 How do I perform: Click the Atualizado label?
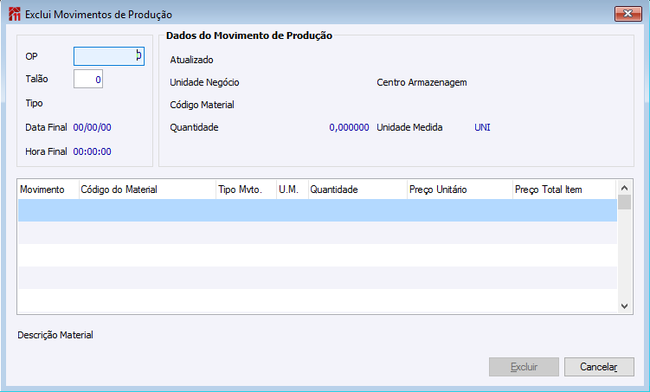coord(192,60)
